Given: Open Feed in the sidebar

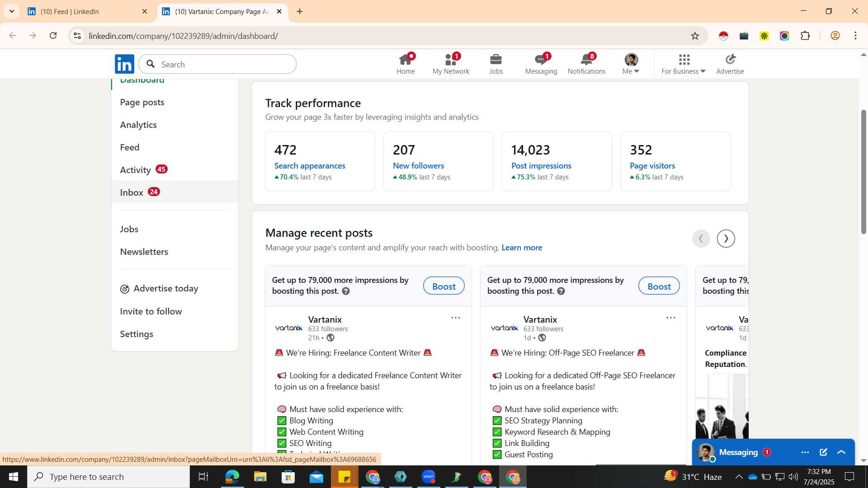Looking at the screenshot, I should [130, 148].
